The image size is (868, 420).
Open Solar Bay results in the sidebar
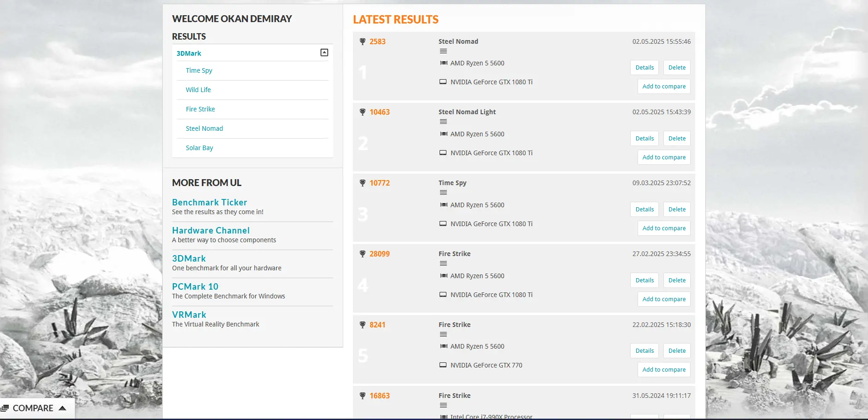199,148
